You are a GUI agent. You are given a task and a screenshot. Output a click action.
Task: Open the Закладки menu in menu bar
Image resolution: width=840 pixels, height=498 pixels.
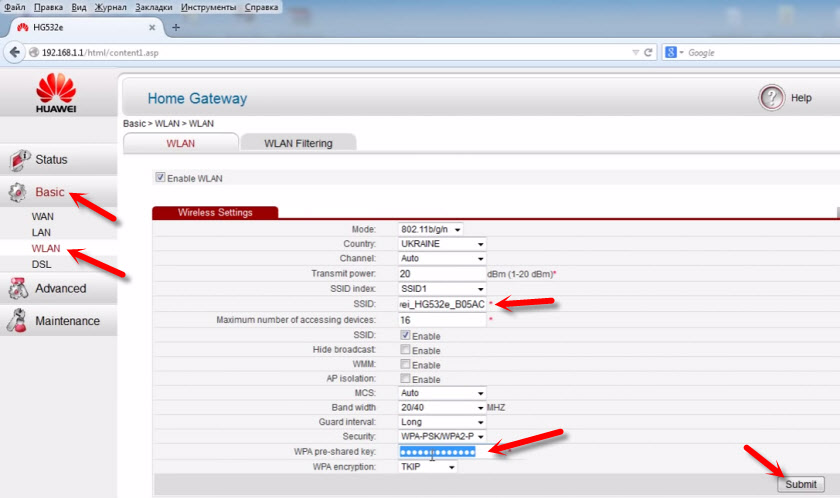(152, 7)
